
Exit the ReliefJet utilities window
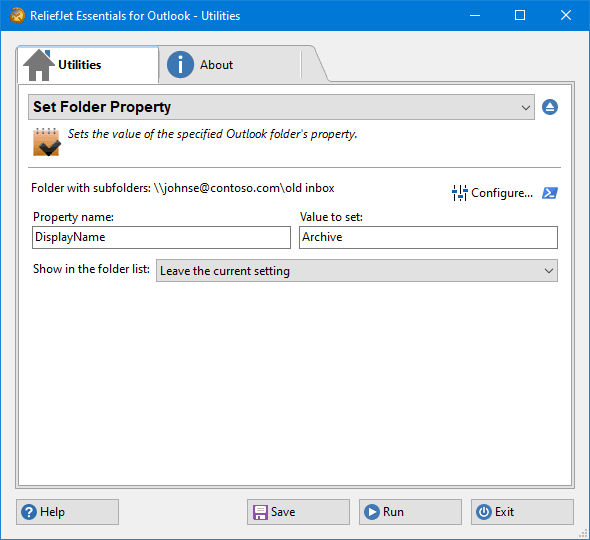coord(522,512)
